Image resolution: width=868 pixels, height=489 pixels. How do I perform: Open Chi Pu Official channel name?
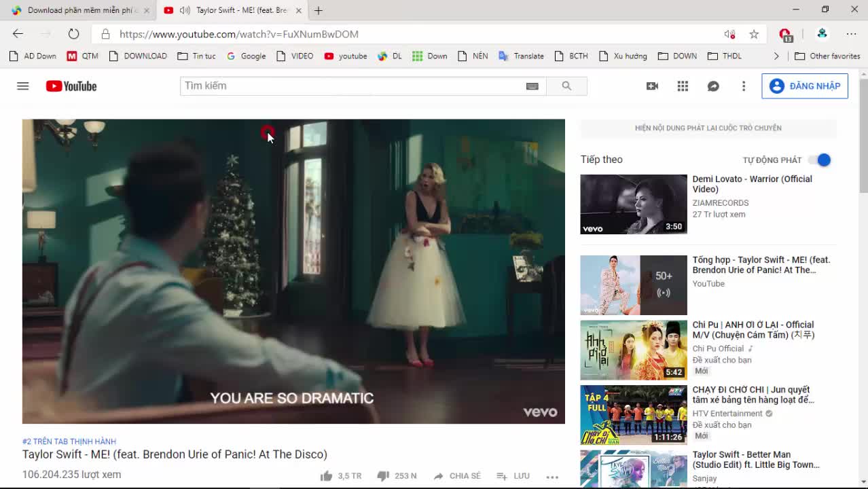point(718,349)
